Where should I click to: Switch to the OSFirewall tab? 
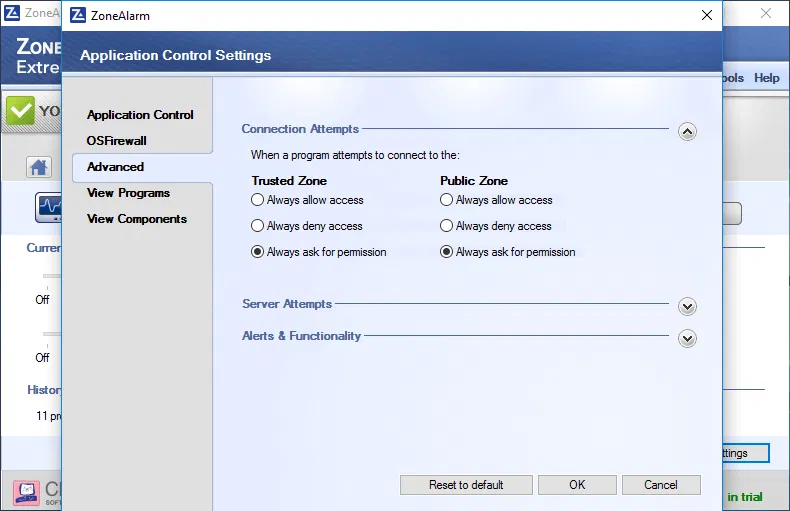tap(116, 141)
